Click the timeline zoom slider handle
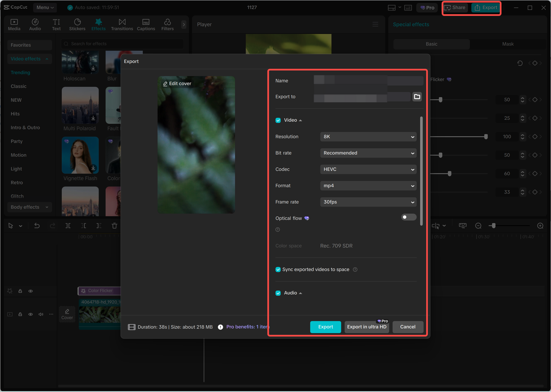551x392 pixels. [x=494, y=226]
